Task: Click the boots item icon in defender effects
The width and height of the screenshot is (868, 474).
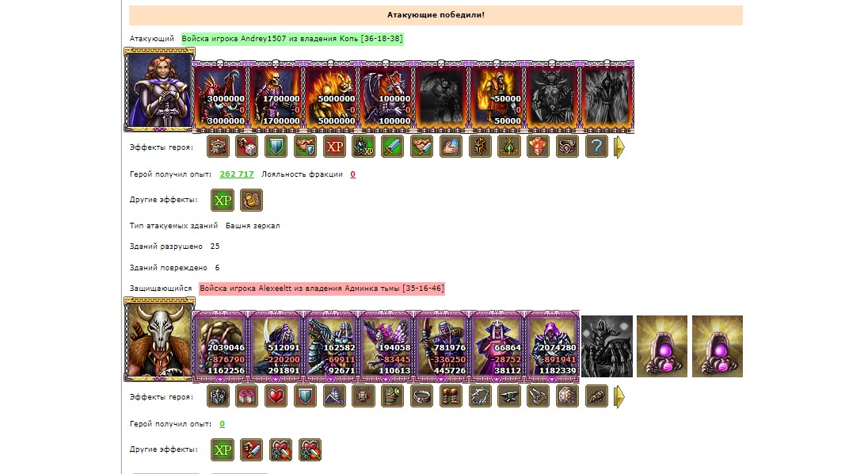Action: 451,396
